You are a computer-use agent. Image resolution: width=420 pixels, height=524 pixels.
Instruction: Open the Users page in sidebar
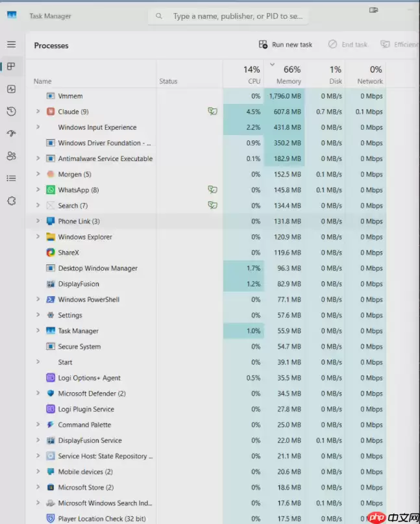pos(12,156)
